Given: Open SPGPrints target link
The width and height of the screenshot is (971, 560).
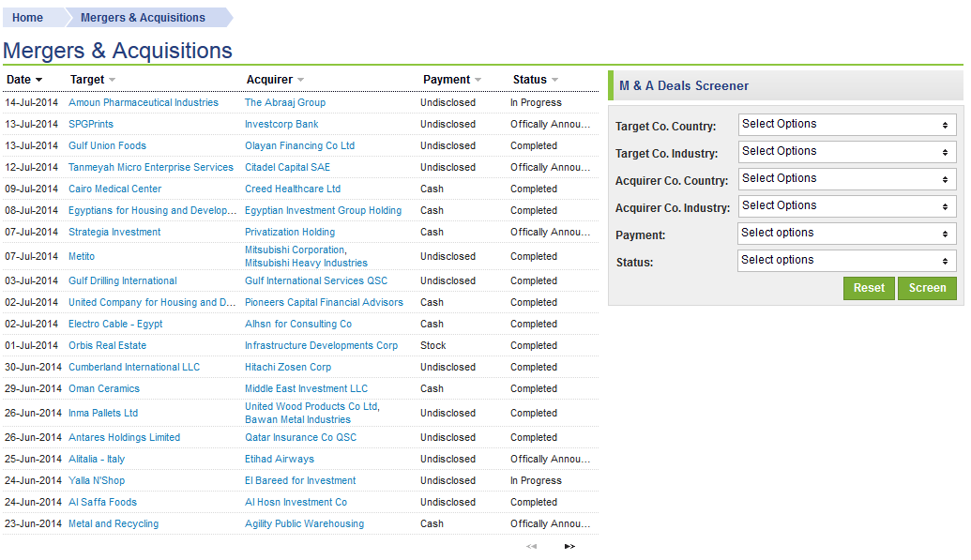Looking at the screenshot, I should [91, 125].
